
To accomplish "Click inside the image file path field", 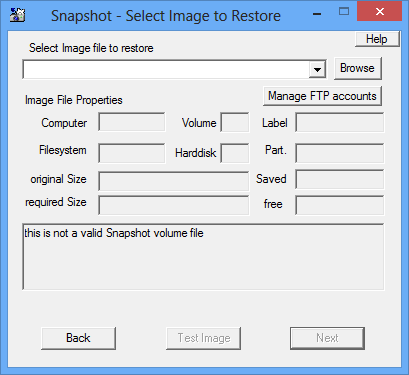I will pos(166,69).
